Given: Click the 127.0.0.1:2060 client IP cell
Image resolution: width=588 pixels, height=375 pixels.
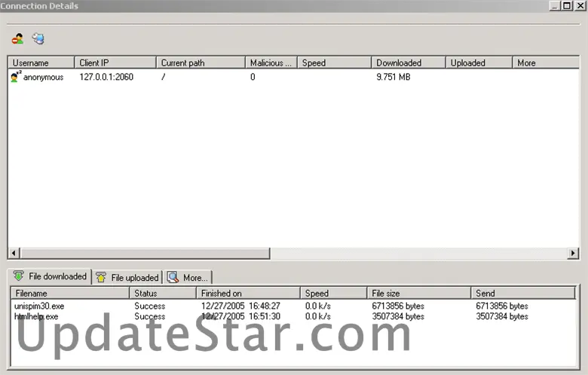Looking at the screenshot, I should (x=106, y=77).
